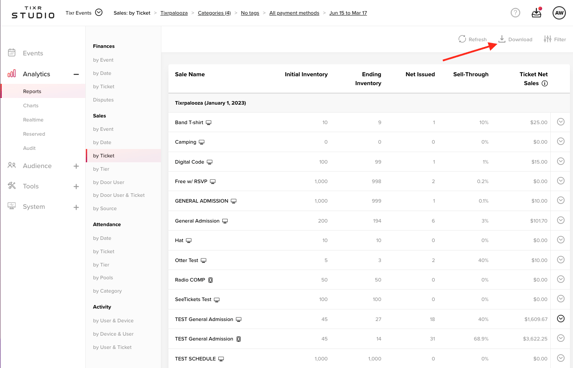
Task: Open the Disputes finance report
Action: (x=103, y=100)
